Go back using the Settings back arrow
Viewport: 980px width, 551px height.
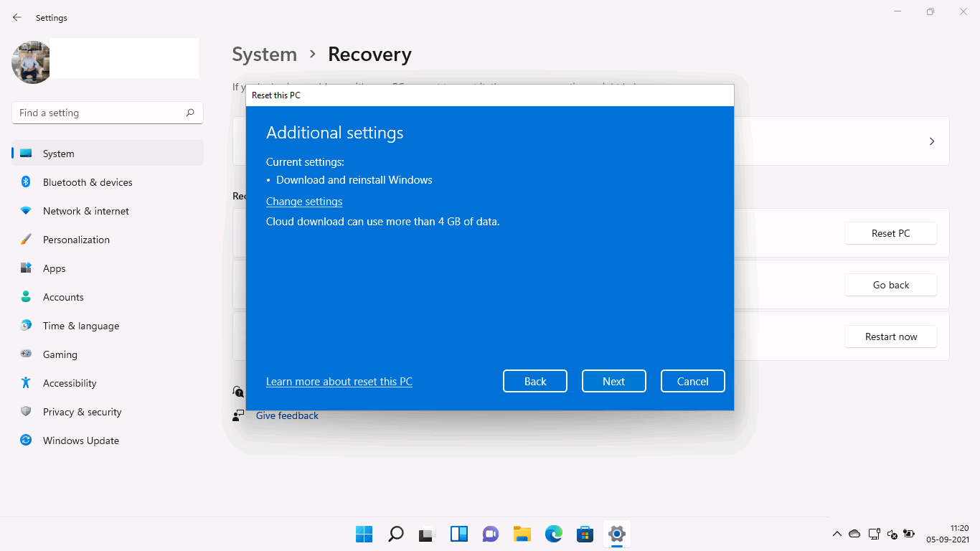coord(17,17)
